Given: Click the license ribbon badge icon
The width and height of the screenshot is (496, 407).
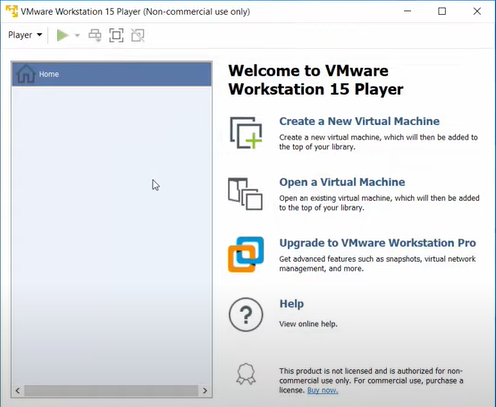Looking at the screenshot, I should point(246,374).
